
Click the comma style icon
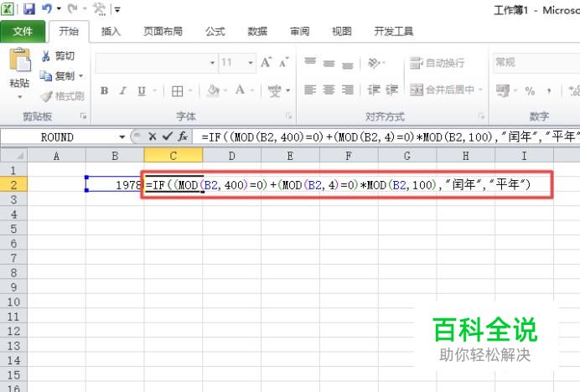pyautogui.click(x=549, y=90)
